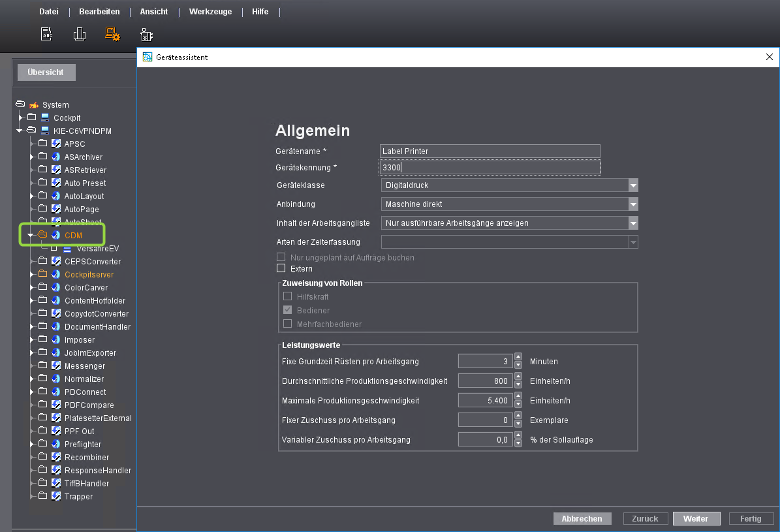
Task: Expand the Cockpit tree node
Action: pos(21,117)
